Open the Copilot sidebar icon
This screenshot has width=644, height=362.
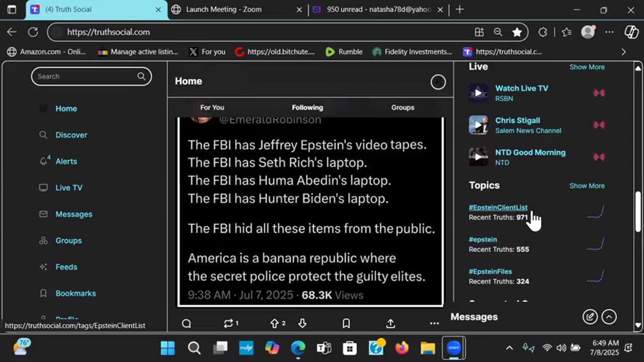pyautogui.click(x=631, y=32)
